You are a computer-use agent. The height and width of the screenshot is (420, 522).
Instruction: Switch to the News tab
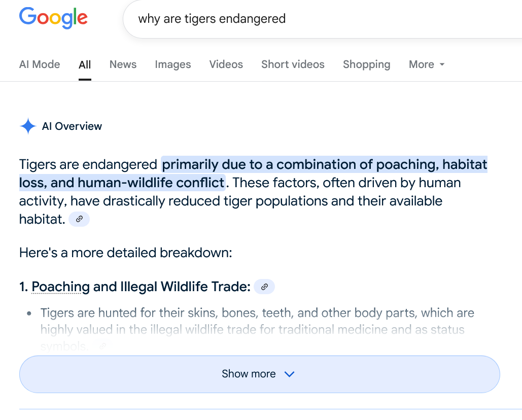tap(123, 64)
